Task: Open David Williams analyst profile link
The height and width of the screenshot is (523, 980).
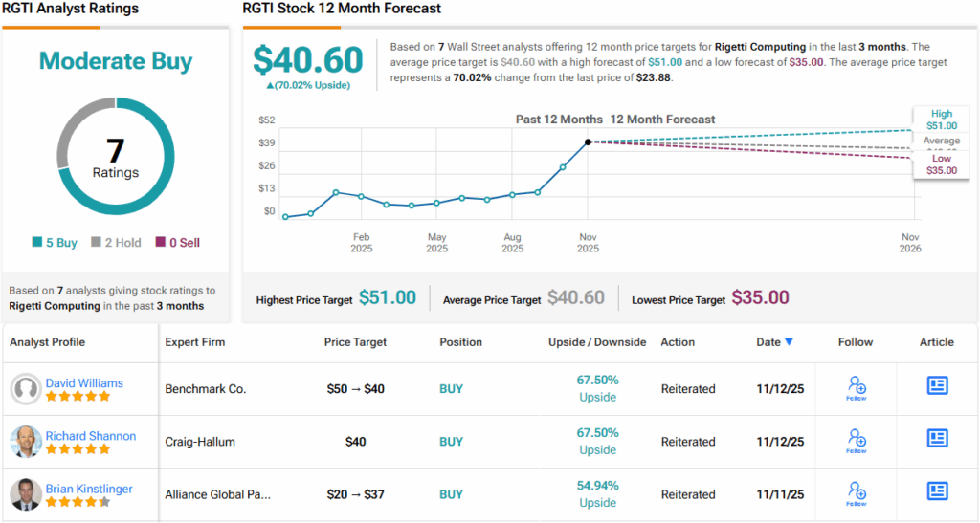Action: (84, 383)
